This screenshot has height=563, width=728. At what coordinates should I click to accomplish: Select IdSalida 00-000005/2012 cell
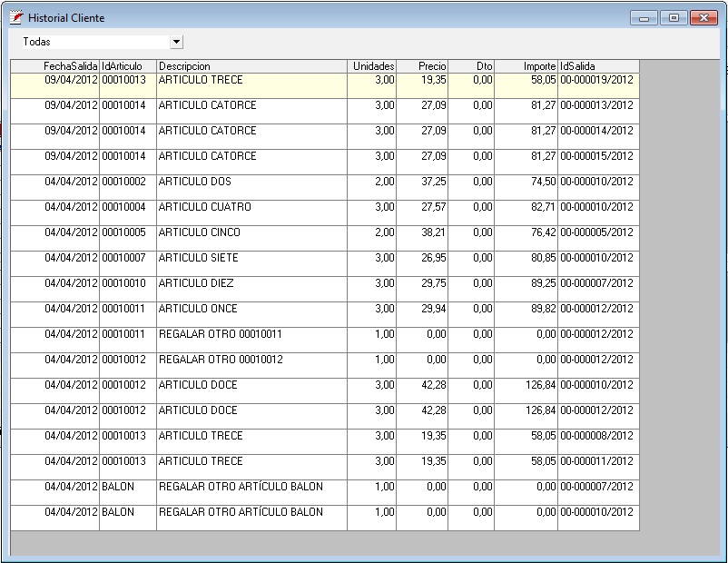tap(598, 238)
